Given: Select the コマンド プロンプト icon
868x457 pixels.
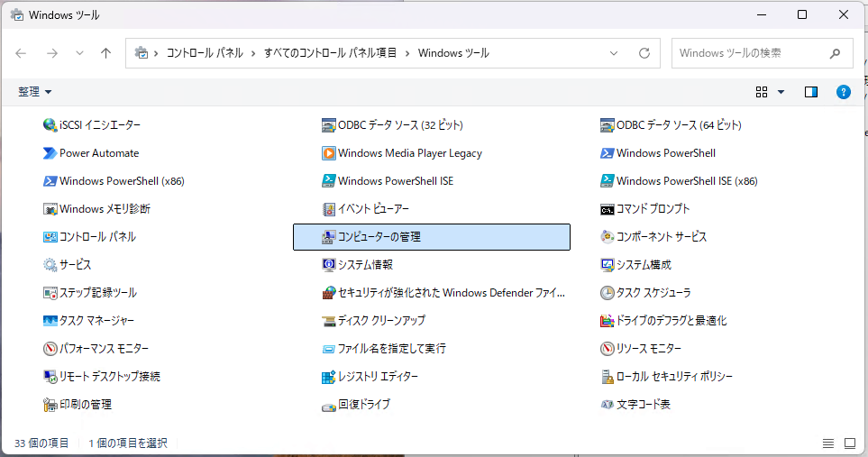Looking at the screenshot, I should [x=608, y=209].
